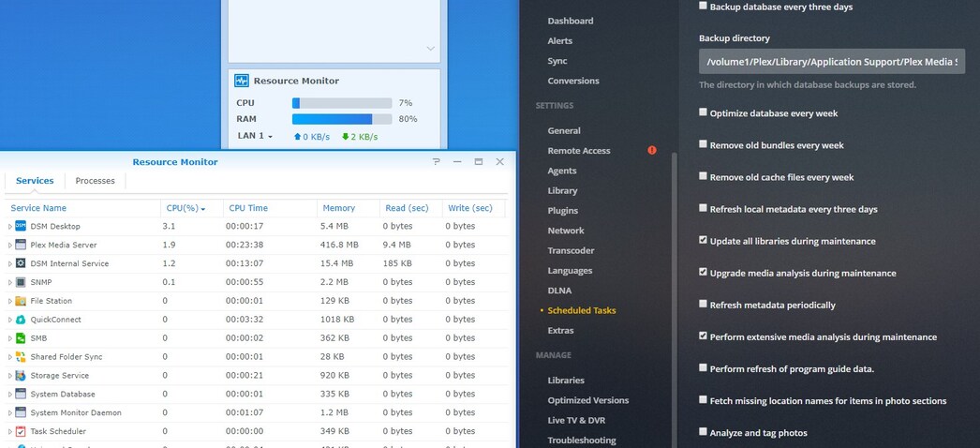Image resolution: width=980 pixels, height=448 pixels.
Task: Enable Perform refresh of program guide data
Action: (x=703, y=368)
